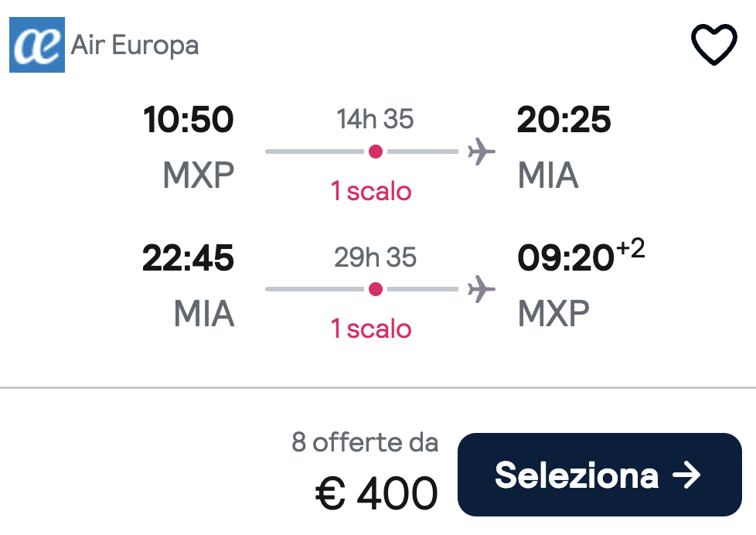Click the 14h 35 duration label
The image size is (756, 535).
375,119
